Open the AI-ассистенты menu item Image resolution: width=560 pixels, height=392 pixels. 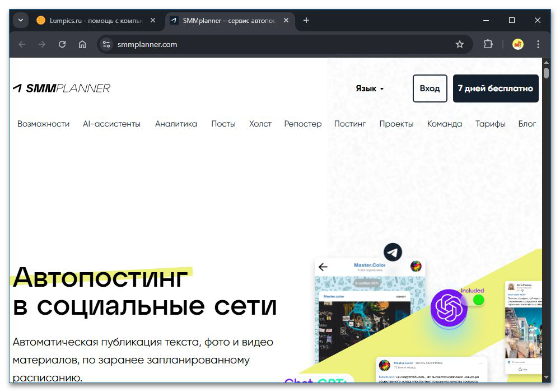point(112,124)
